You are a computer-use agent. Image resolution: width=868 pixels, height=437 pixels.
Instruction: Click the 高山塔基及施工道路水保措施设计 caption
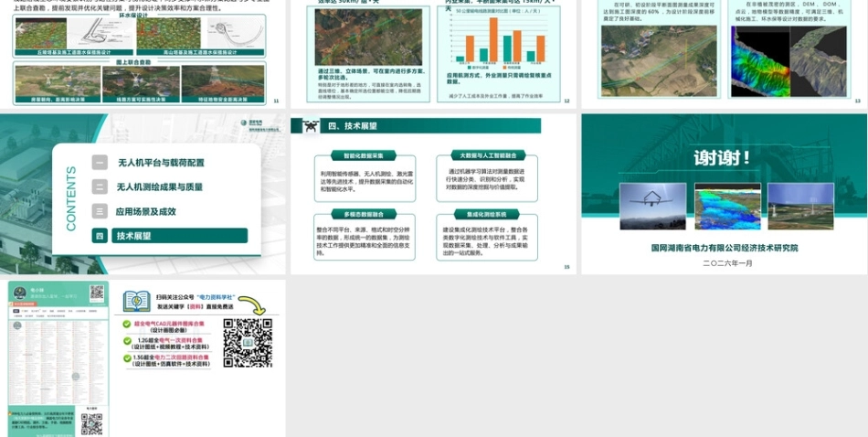pyautogui.click(x=201, y=52)
